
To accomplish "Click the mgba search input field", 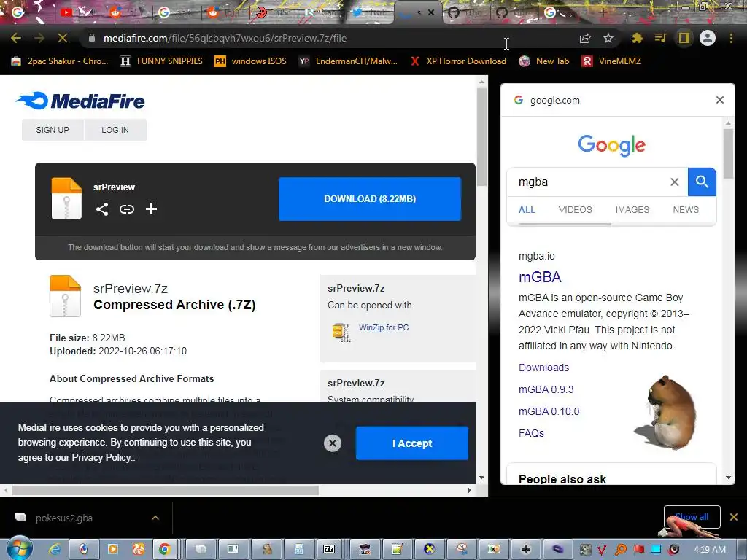I will click(x=591, y=182).
